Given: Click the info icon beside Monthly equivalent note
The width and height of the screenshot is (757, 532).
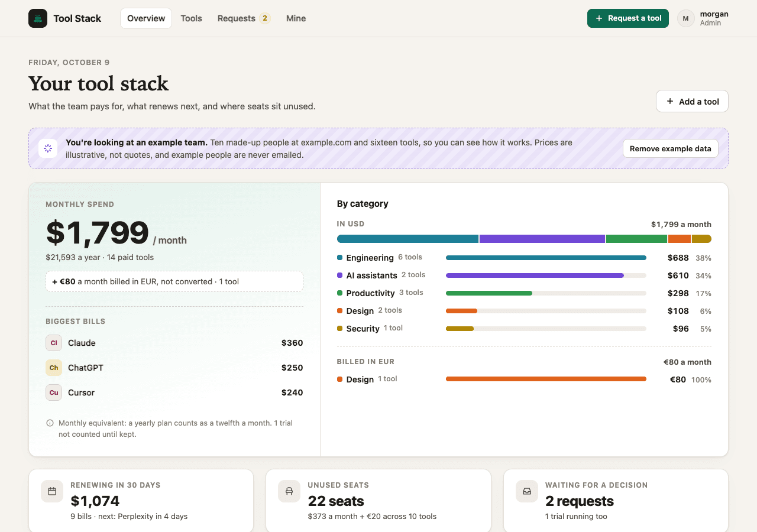Looking at the screenshot, I should point(50,423).
